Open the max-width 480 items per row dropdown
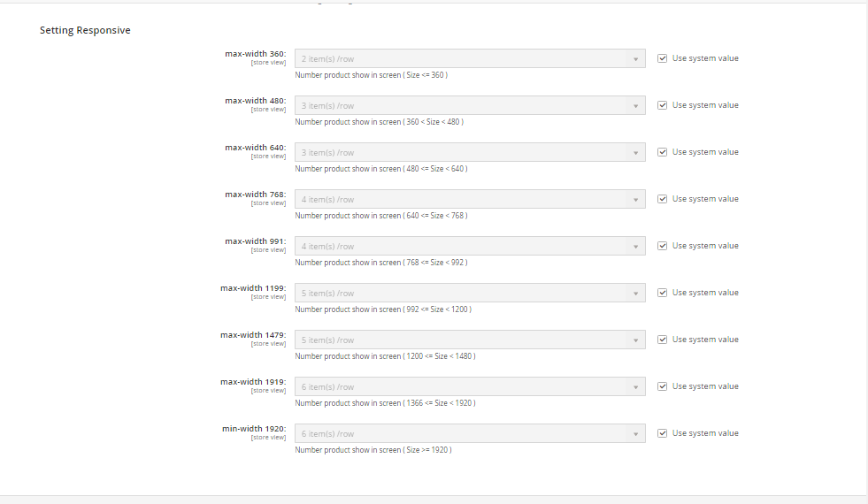 (x=470, y=105)
